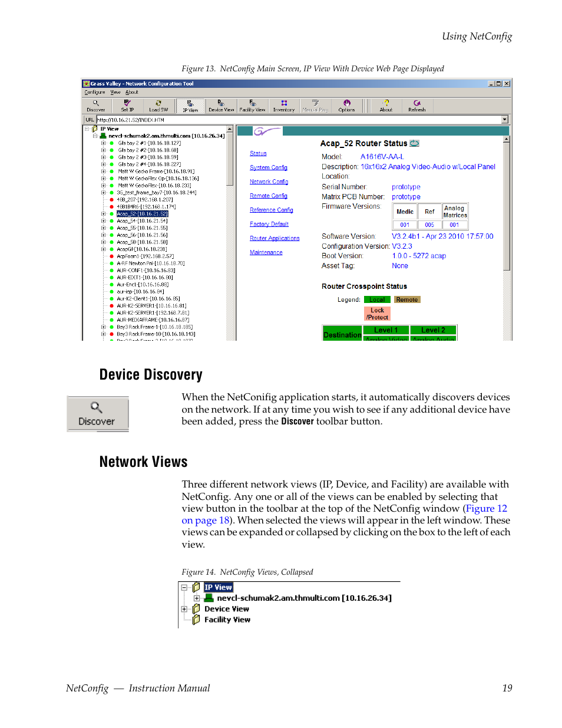Open the Network Config link

pyautogui.click(x=269, y=182)
